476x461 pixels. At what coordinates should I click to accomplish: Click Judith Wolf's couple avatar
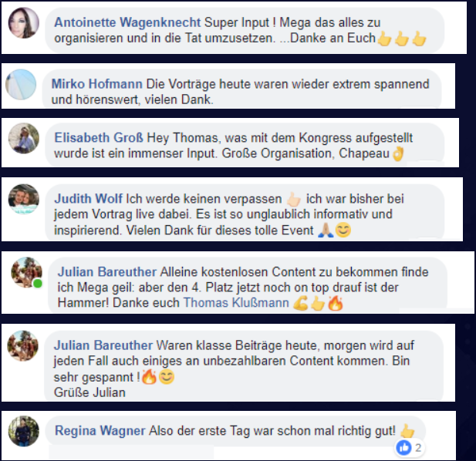(x=24, y=199)
